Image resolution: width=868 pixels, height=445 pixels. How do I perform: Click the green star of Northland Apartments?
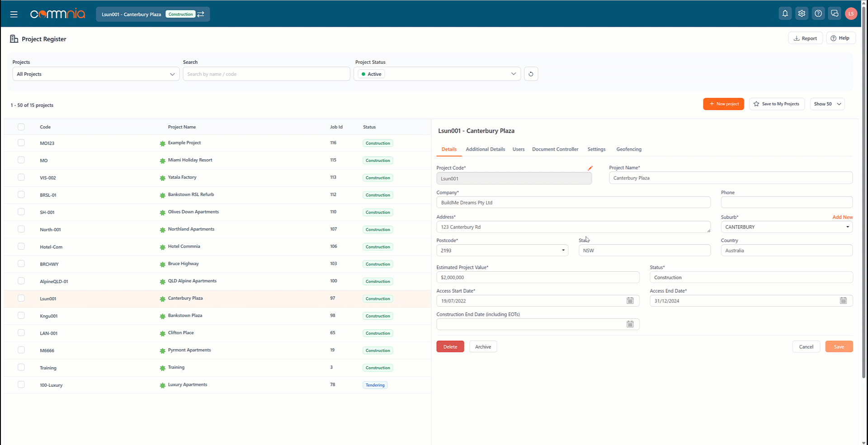tap(162, 230)
